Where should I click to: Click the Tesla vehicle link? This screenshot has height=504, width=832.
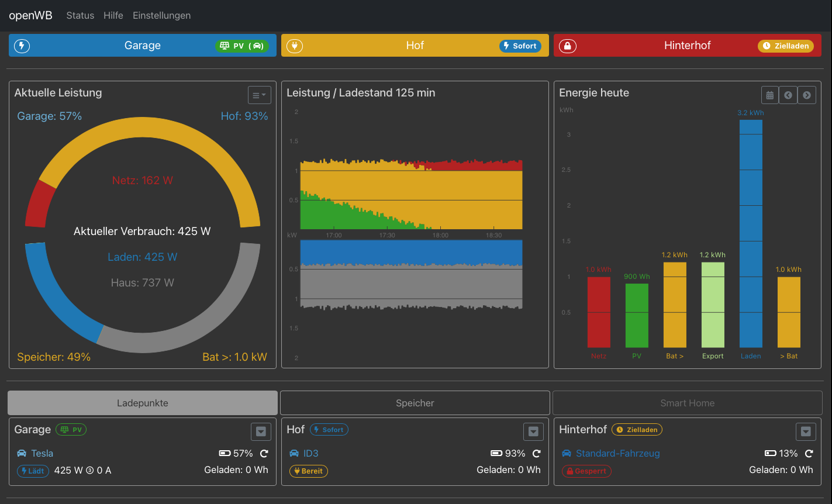click(42, 453)
